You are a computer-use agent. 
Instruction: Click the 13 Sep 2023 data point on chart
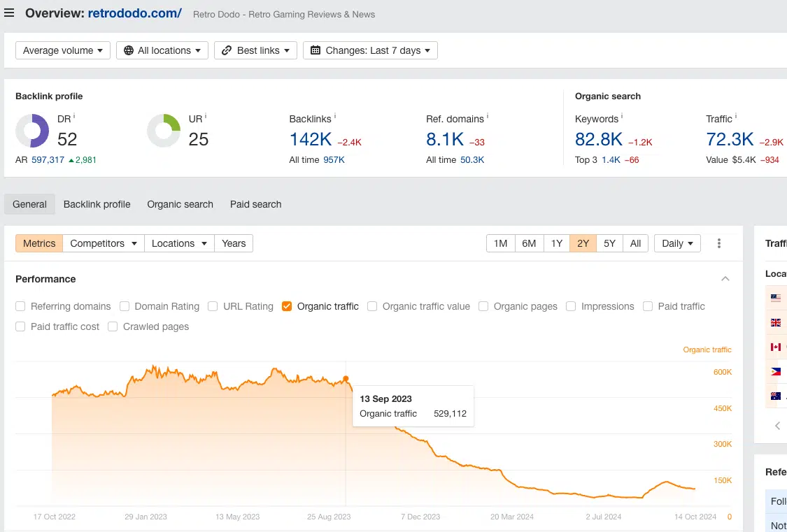(x=346, y=379)
